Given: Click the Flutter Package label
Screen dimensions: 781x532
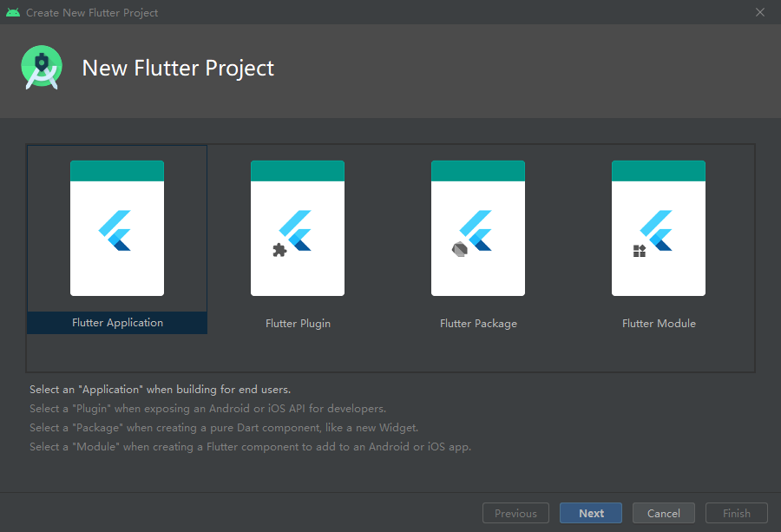Looking at the screenshot, I should tap(478, 324).
